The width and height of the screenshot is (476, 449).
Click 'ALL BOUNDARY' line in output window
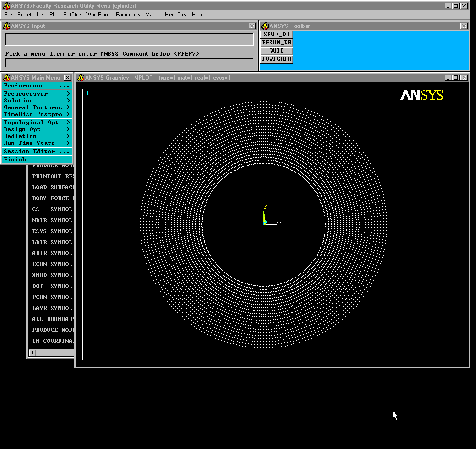coord(53,319)
